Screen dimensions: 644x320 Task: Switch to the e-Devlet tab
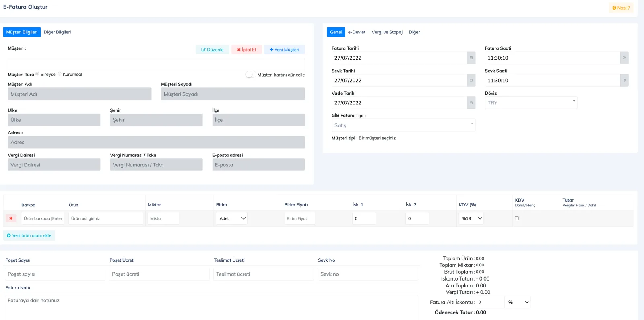pyautogui.click(x=357, y=32)
